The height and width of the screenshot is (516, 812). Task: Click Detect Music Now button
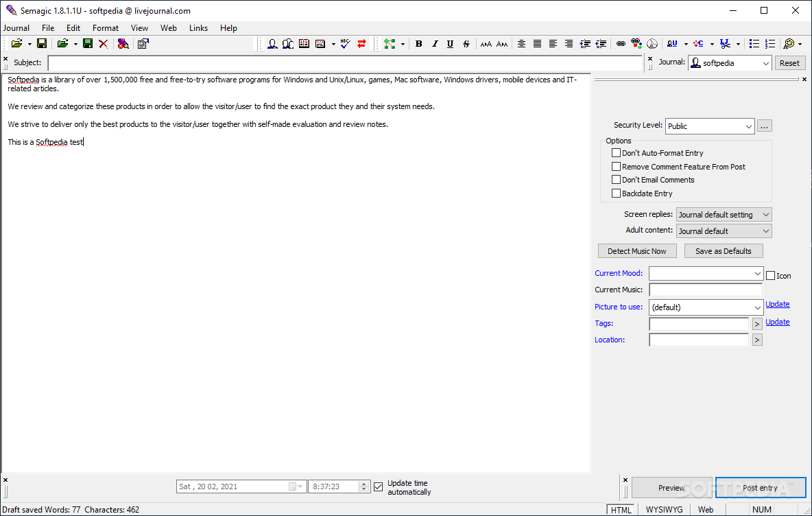pos(637,251)
